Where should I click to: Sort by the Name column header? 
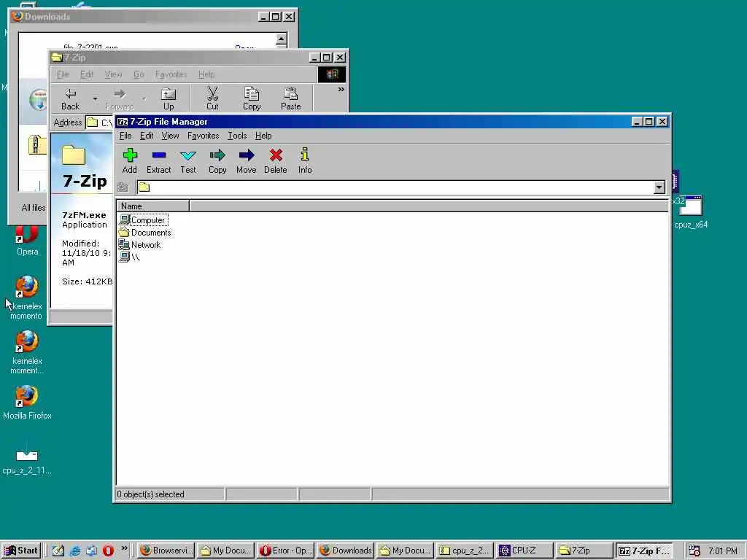pos(153,206)
